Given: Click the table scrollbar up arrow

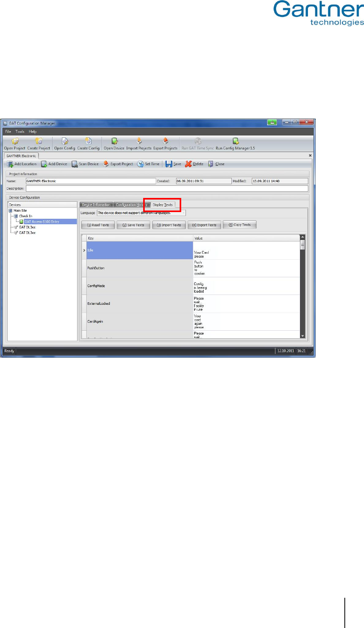Looking at the screenshot, I should pyautogui.click(x=302, y=238).
